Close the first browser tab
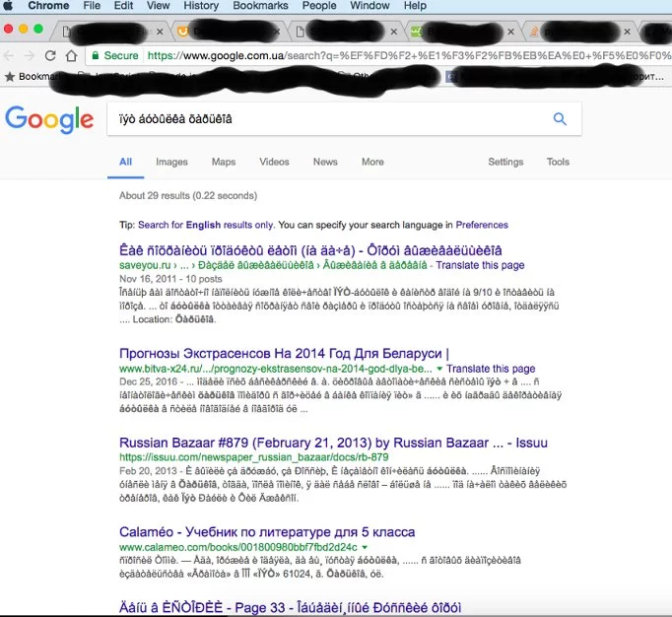Screen dimensions: 672x617 point(160,32)
